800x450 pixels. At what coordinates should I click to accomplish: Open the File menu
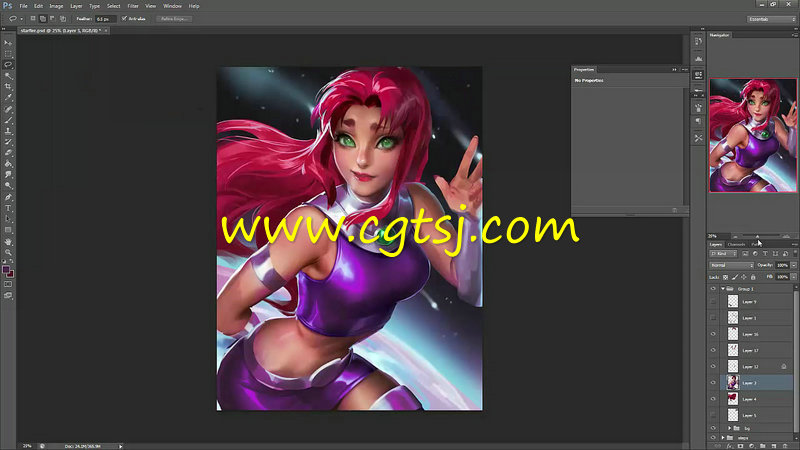23,6
